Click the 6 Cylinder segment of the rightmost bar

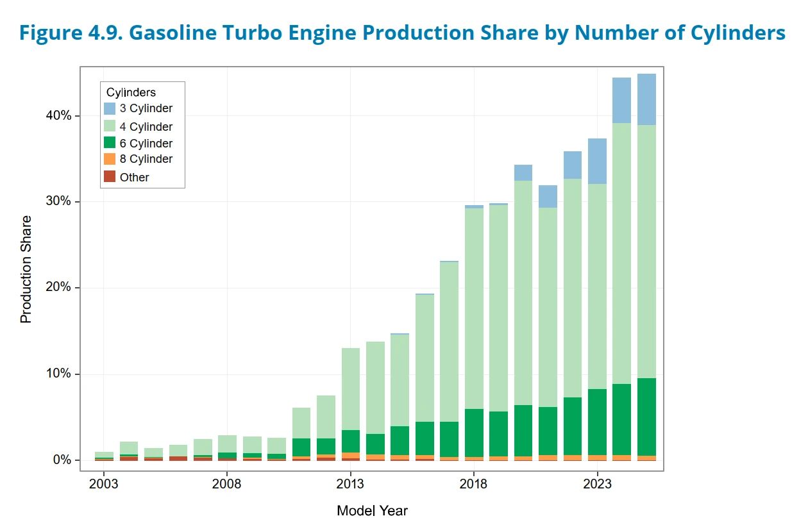[x=646, y=417]
